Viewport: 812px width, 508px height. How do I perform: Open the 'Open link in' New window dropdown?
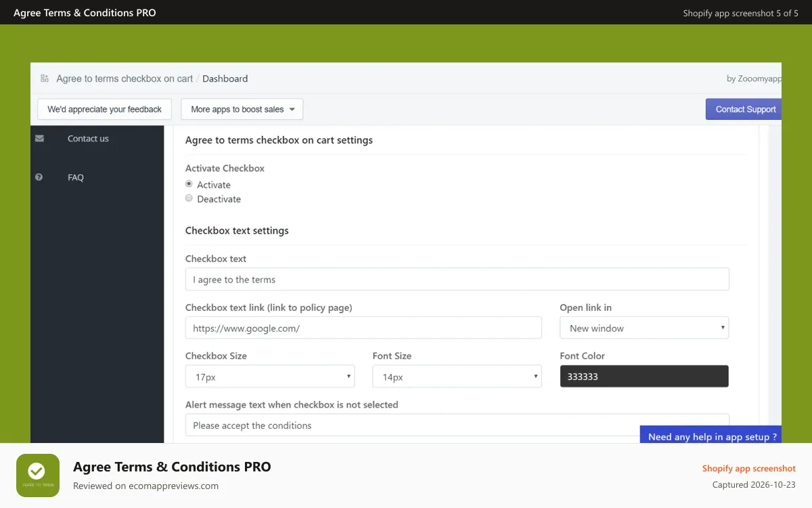tap(644, 328)
